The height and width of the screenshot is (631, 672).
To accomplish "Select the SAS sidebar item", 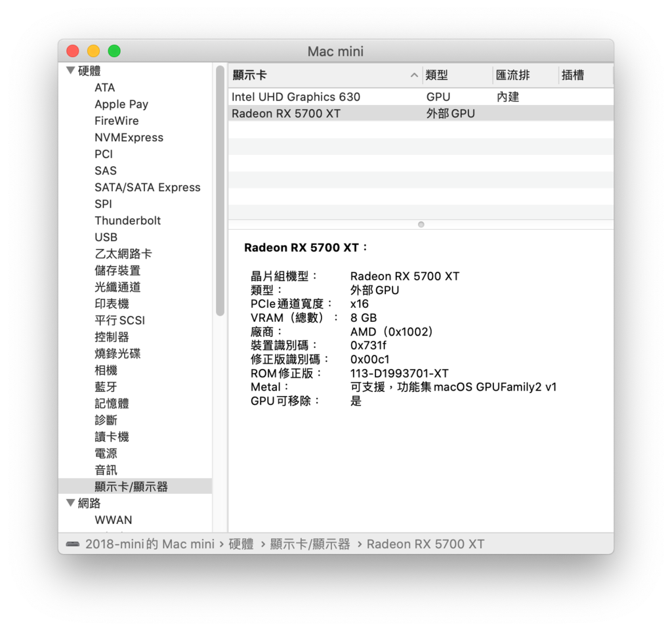I will point(106,171).
